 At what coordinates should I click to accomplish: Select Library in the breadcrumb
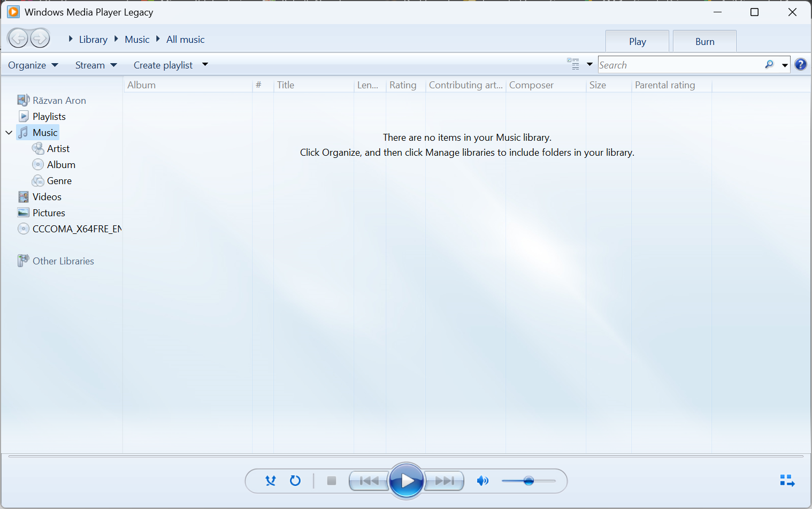pos(93,39)
